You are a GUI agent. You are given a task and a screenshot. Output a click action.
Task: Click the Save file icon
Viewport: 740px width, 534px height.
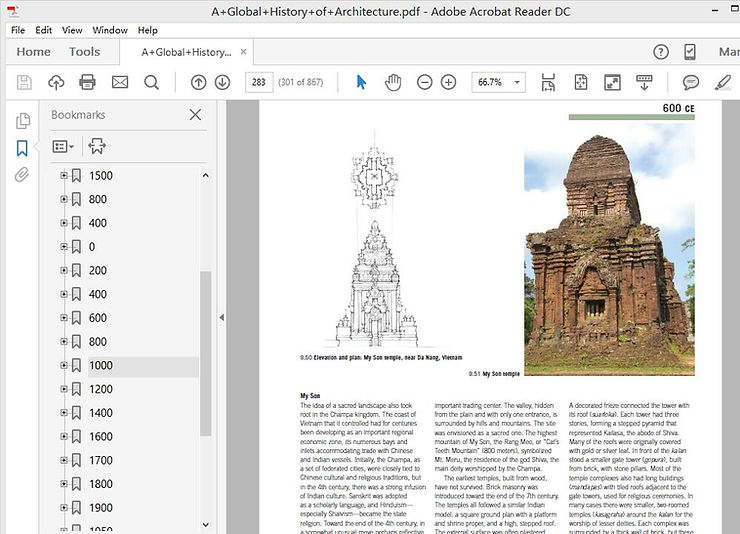(24, 83)
